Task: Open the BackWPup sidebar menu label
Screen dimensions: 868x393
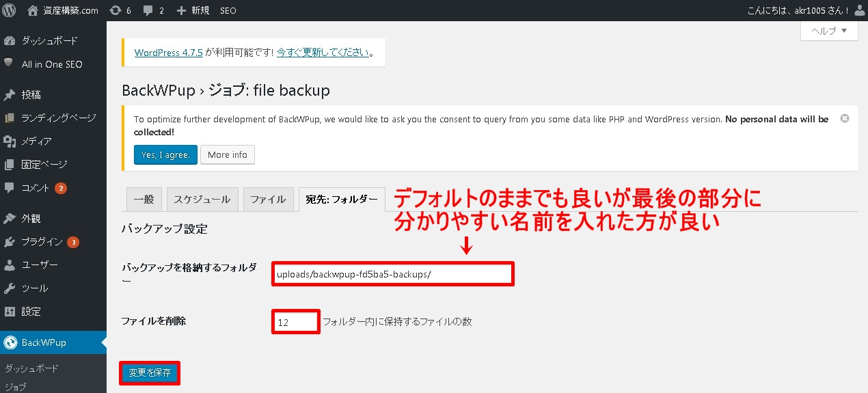Action: (x=44, y=342)
